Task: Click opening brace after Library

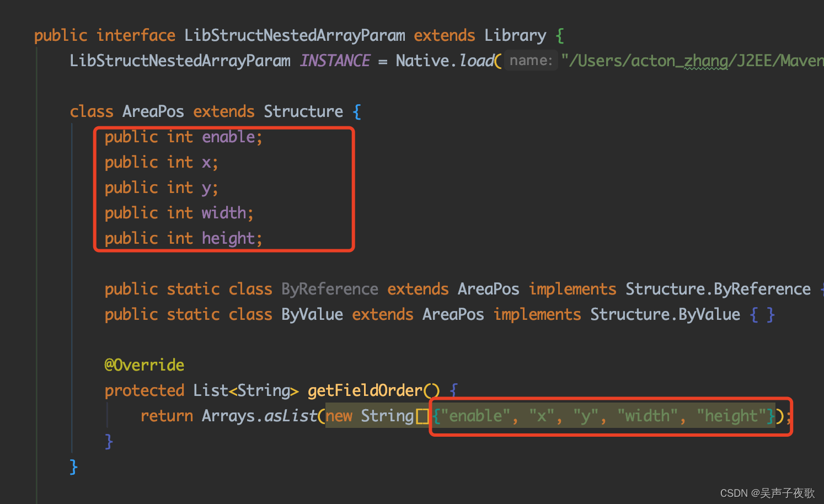Action: pyautogui.click(x=560, y=35)
